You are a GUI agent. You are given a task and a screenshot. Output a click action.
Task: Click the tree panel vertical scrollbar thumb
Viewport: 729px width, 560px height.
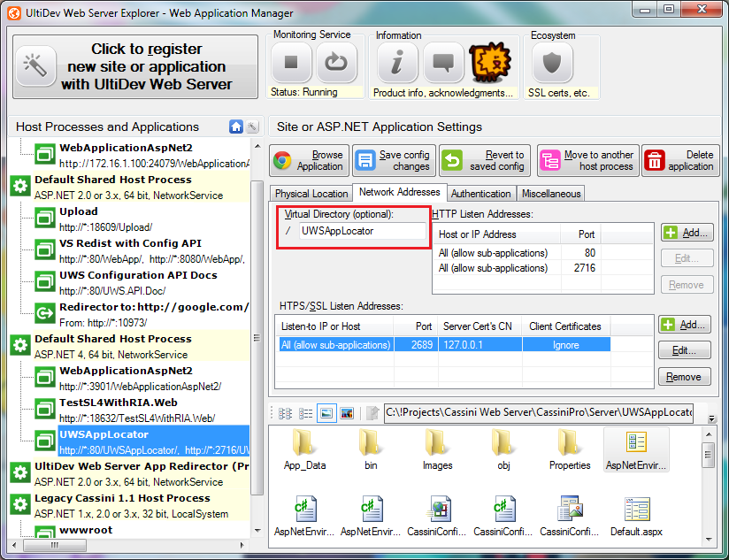[257, 337]
